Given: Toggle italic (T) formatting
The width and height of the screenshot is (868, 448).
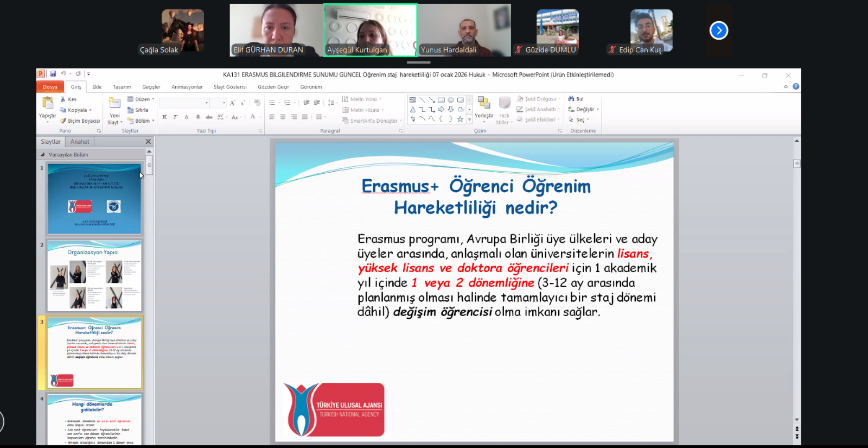Looking at the screenshot, I should pyautogui.click(x=175, y=117).
